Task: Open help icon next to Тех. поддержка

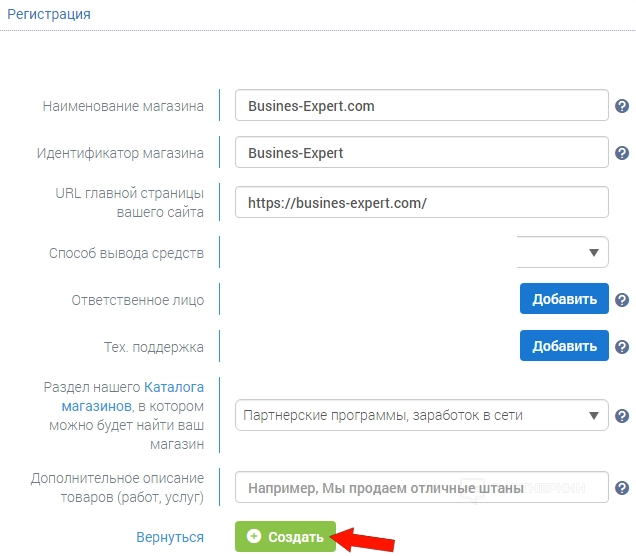Action: pyautogui.click(x=621, y=347)
